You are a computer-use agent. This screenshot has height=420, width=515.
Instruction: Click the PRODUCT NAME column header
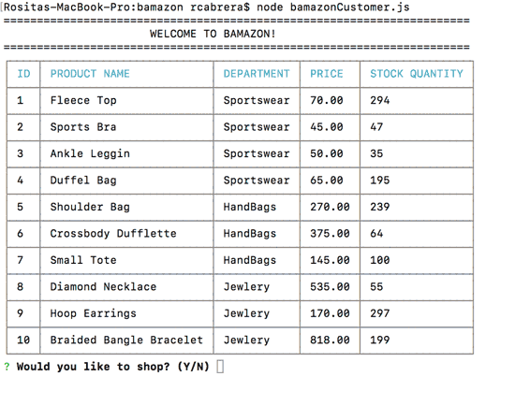[90, 74]
